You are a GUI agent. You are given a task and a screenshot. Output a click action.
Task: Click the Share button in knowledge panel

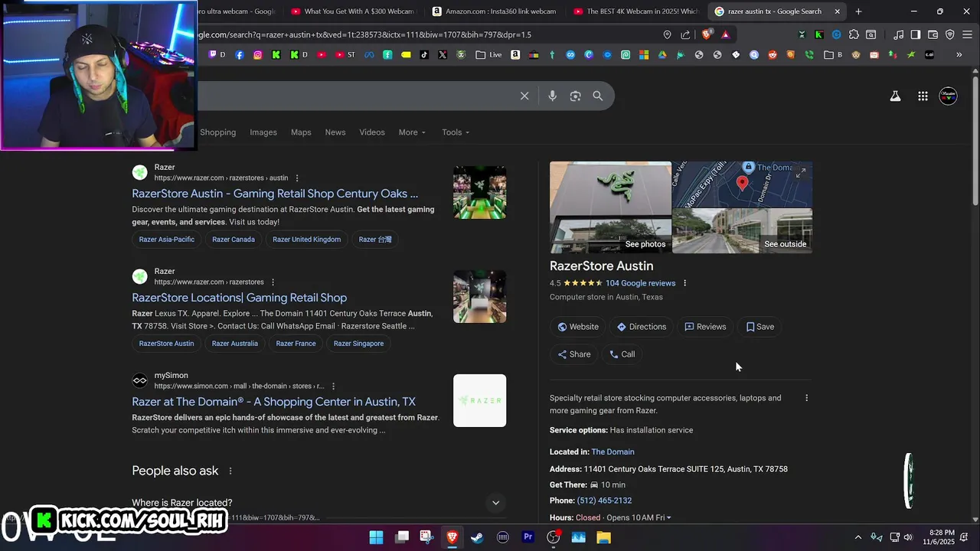(574, 354)
